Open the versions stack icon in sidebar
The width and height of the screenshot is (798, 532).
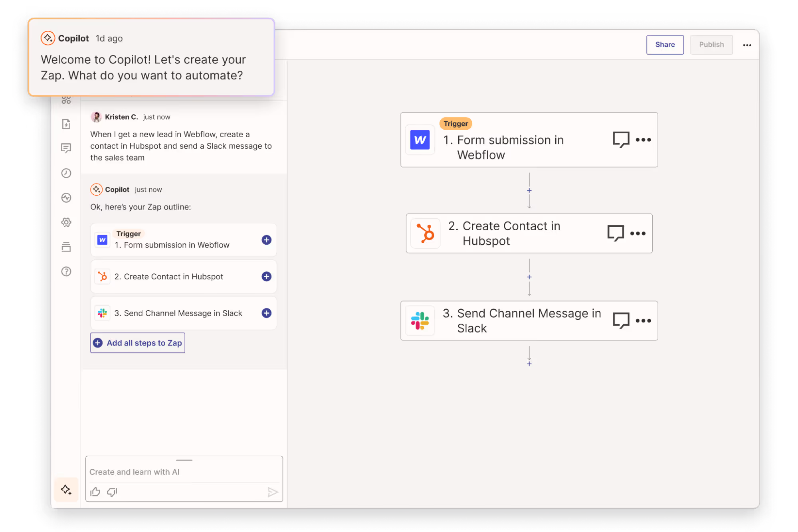(66, 247)
